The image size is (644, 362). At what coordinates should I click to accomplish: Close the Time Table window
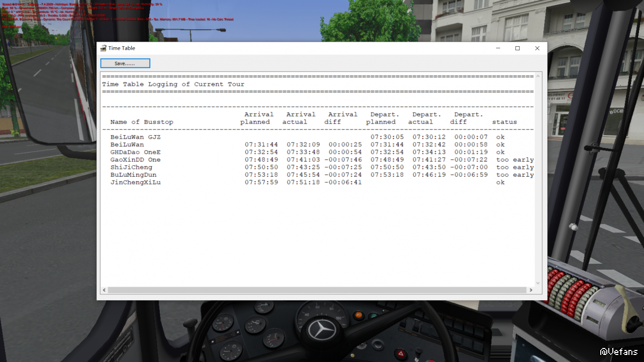(537, 48)
